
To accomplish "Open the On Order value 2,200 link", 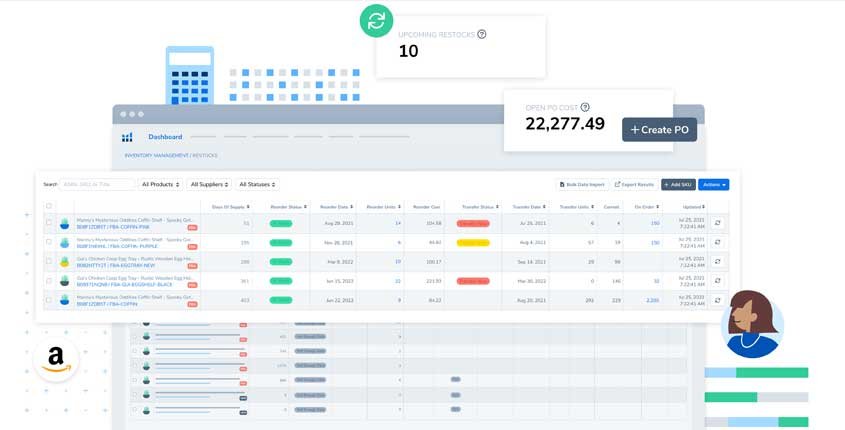I will [653, 300].
